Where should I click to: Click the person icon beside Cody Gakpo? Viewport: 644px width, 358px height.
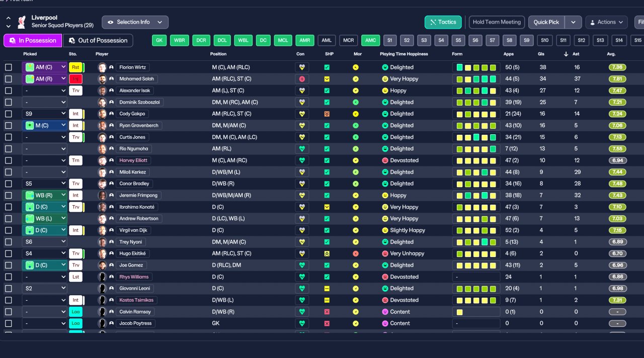[112, 114]
